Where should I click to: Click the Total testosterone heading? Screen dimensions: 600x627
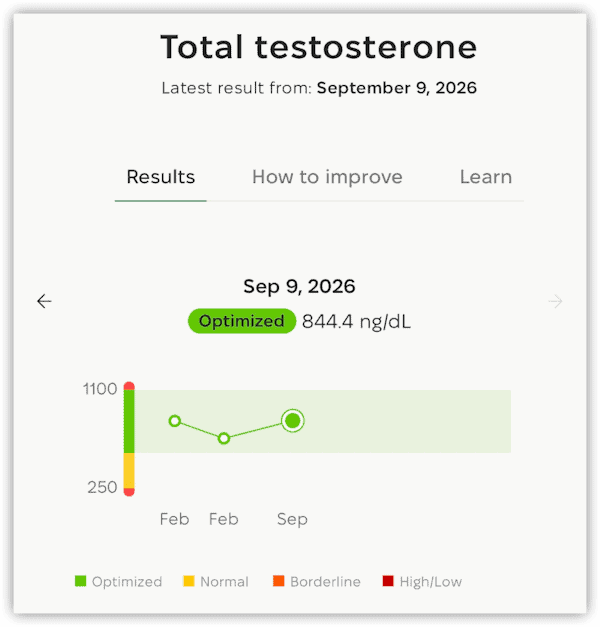coord(319,47)
